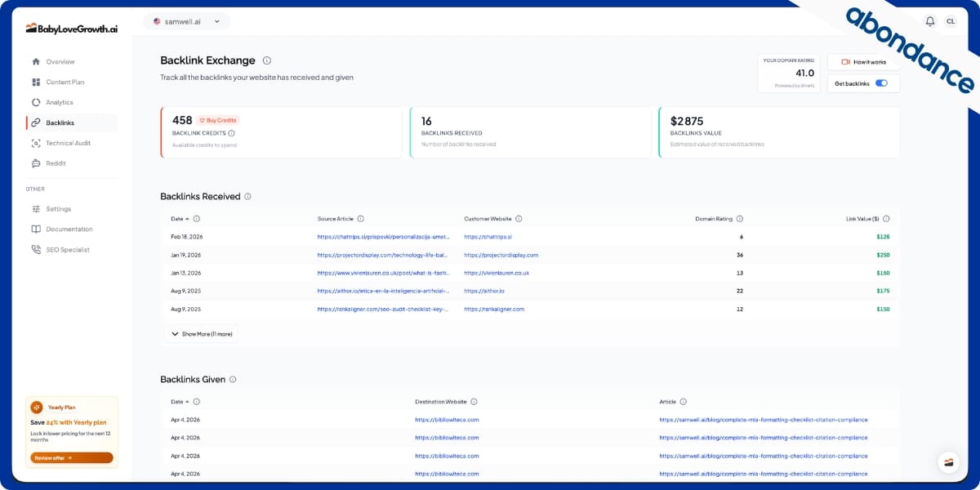
Task: Click the 458 backlink credits figure
Action: [x=182, y=120]
